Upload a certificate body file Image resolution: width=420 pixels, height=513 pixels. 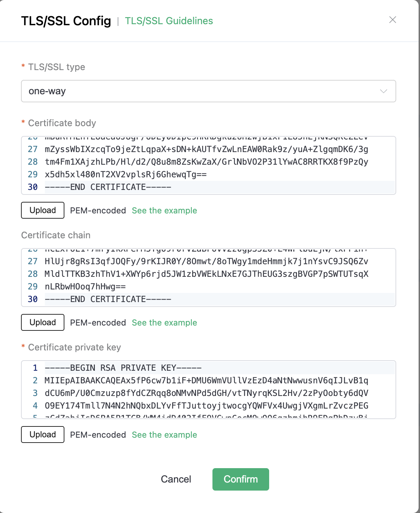[x=43, y=210]
